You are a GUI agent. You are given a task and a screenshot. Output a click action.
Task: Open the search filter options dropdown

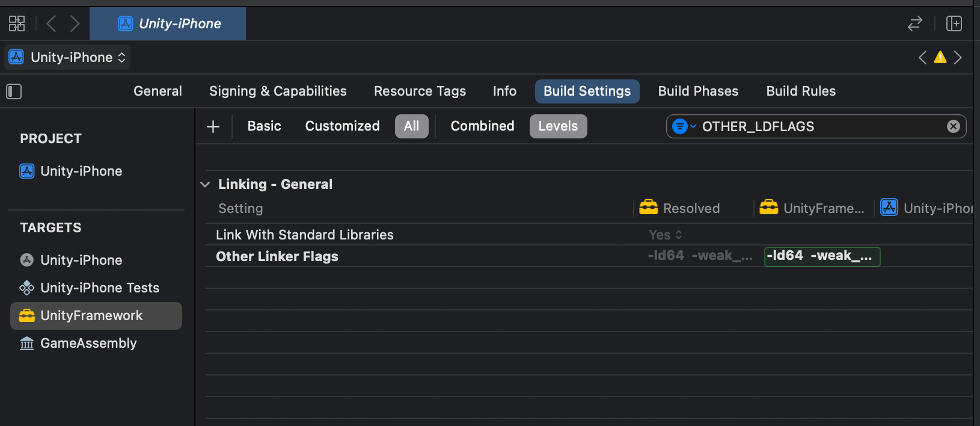[x=684, y=126]
